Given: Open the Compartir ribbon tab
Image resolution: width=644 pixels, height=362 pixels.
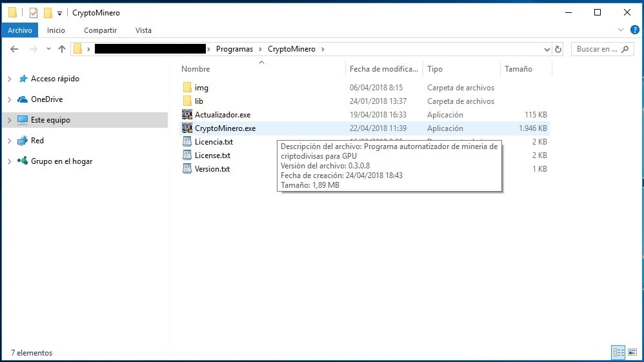Looking at the screenshot, I should pyautogui.click(x=100, y=30).
